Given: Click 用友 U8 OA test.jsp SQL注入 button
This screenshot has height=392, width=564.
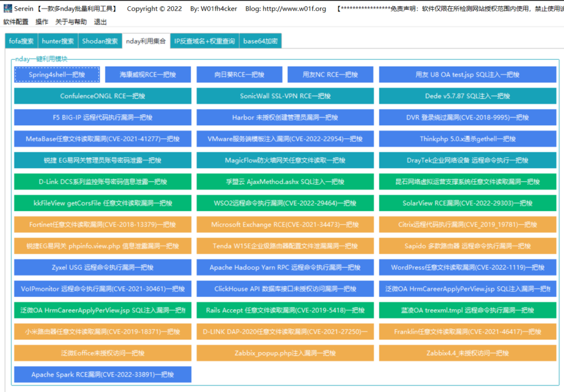Looking at the screenshot, I should tap(467, 75).
